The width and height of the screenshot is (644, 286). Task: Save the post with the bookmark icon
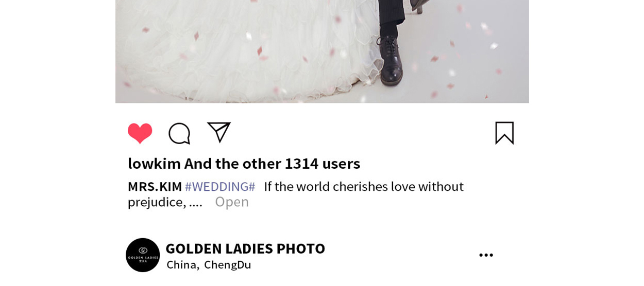(504, 133)
